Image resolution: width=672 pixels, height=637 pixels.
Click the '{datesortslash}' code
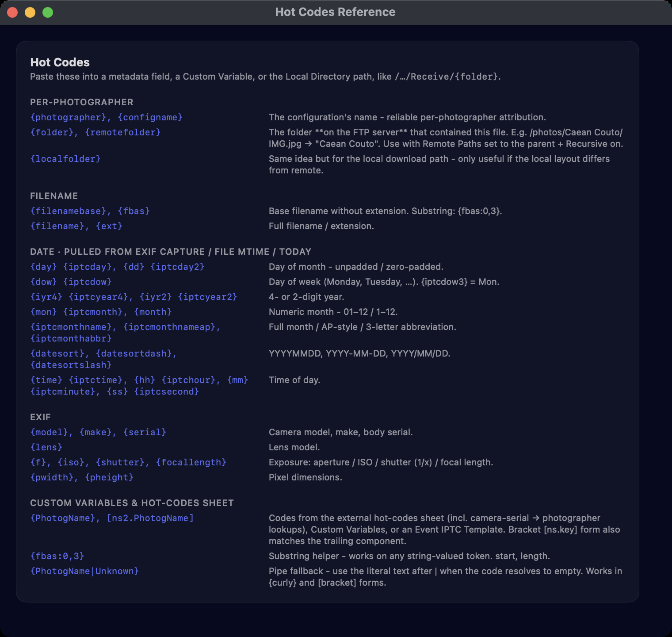point(71,365)
